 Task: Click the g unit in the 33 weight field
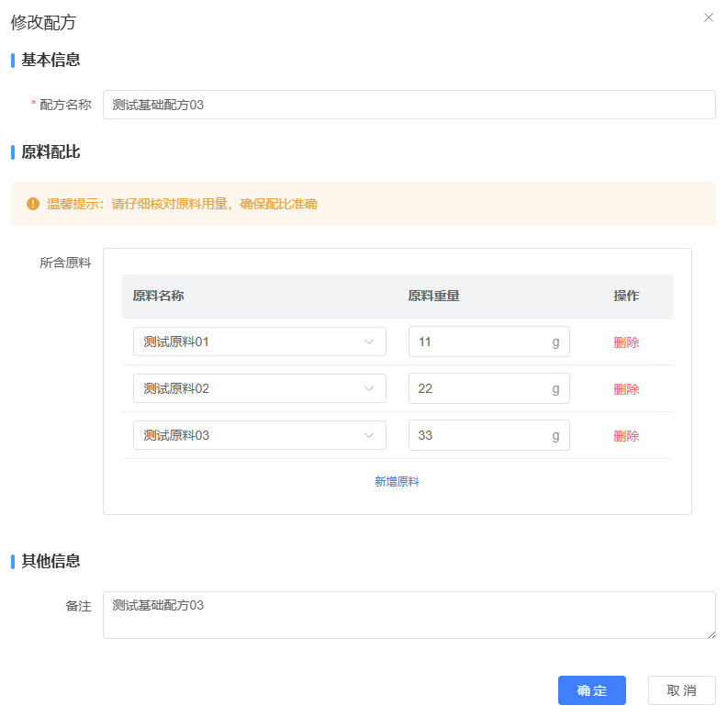(555, 436)
